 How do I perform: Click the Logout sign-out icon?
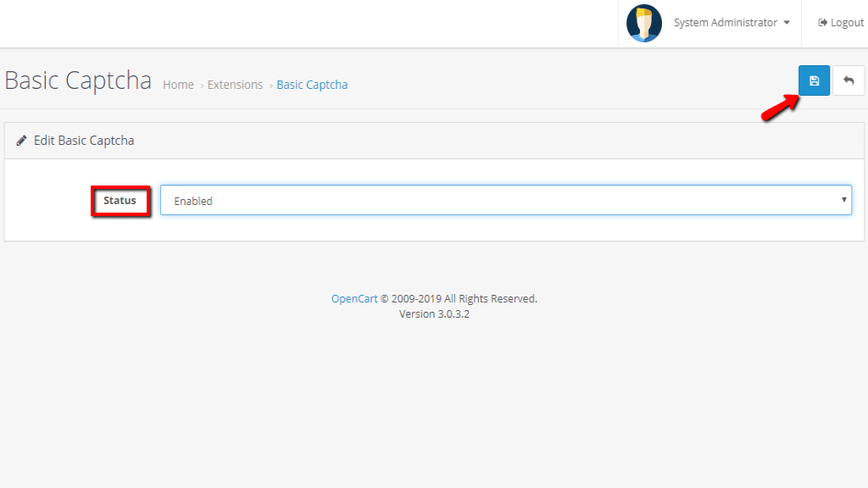coord(822,23)
